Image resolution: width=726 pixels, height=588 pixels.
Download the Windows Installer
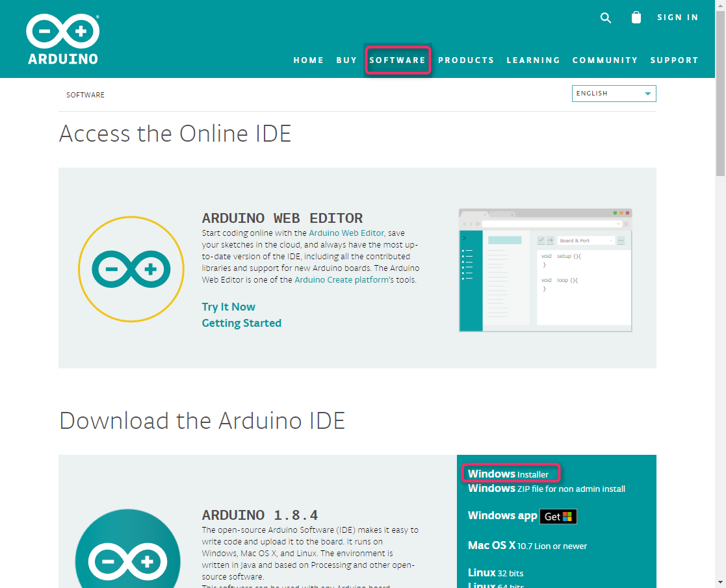pyautogui.click(x=508, y=474)
